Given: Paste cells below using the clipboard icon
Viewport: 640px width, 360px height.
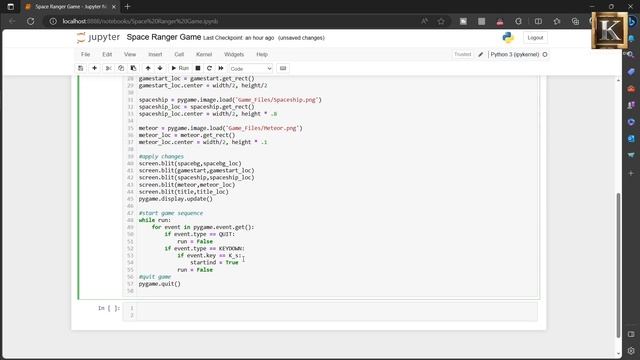Looking at the screenshot, I should tap(133, 68).
